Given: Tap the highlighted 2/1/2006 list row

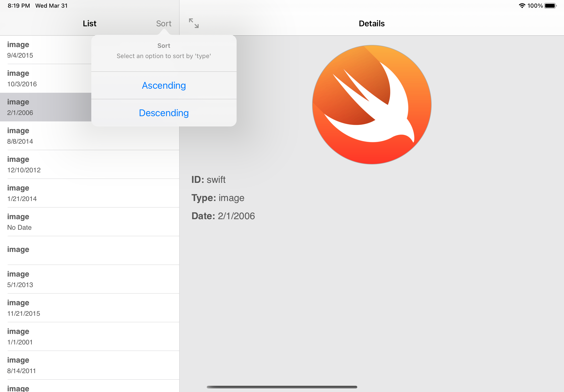Looking at the screenshot, I should 45,107.
